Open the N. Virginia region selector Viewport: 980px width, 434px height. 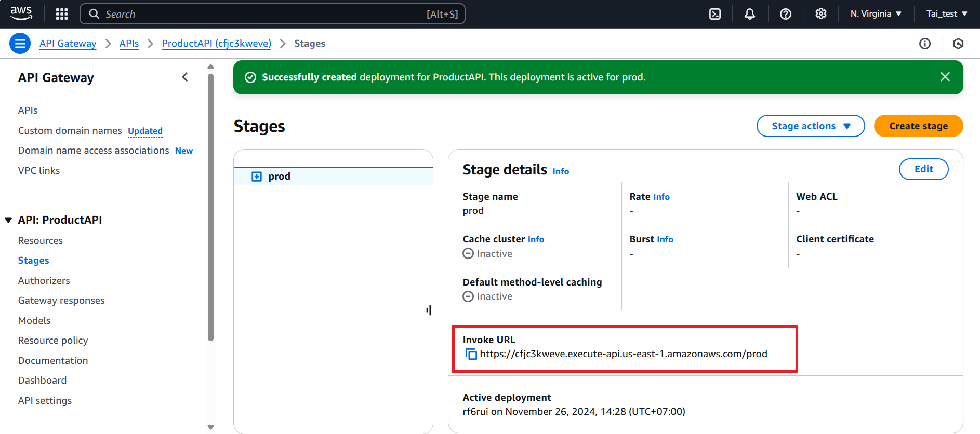(876, 14)
